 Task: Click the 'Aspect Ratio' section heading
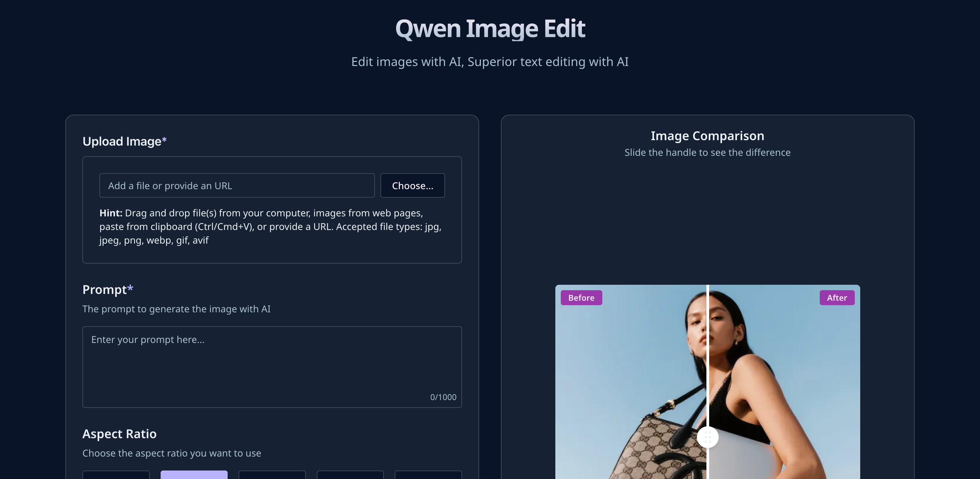(119, 434)
